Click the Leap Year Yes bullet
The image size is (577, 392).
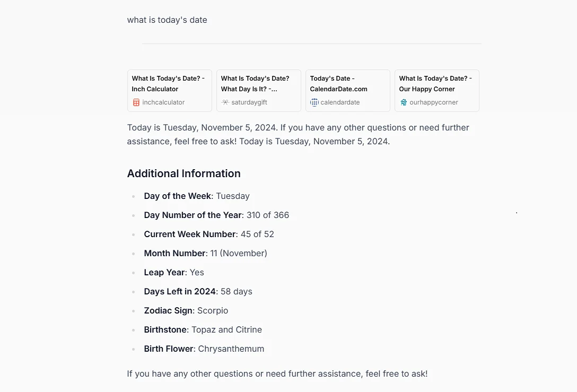(174, 272)
